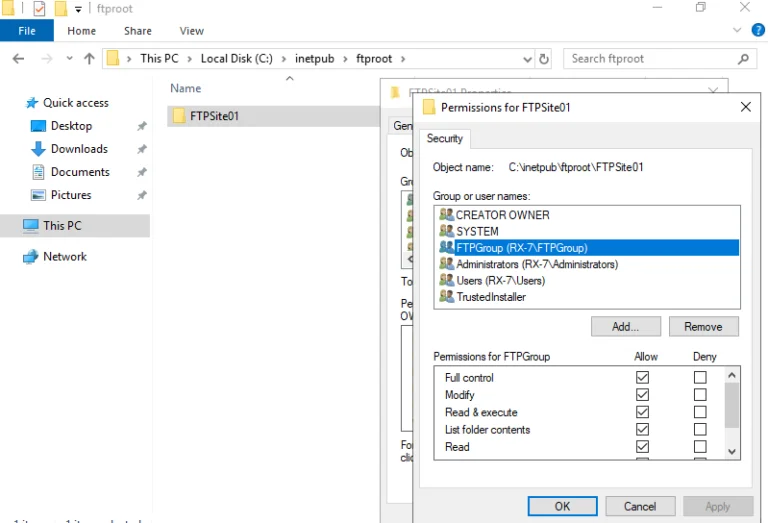Click the Remove button
Viewport: 768px width, 523px height.
coord(703,327)
